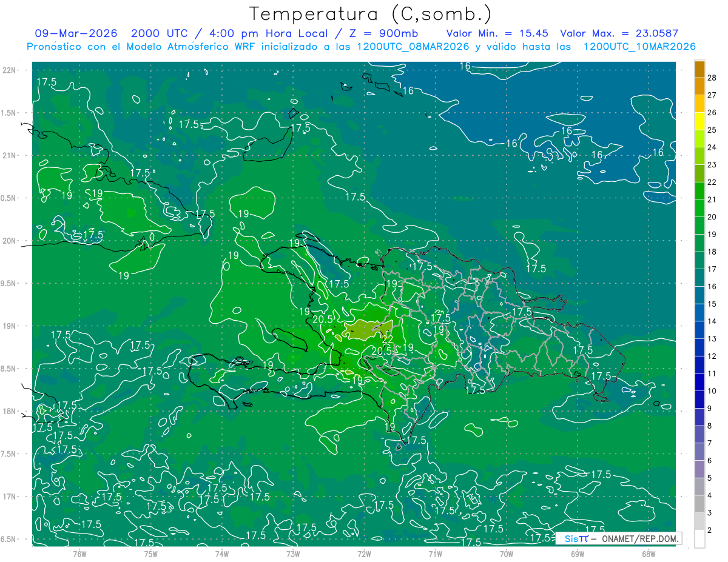Click the '19N' latitude axis label

coord(9,326)
